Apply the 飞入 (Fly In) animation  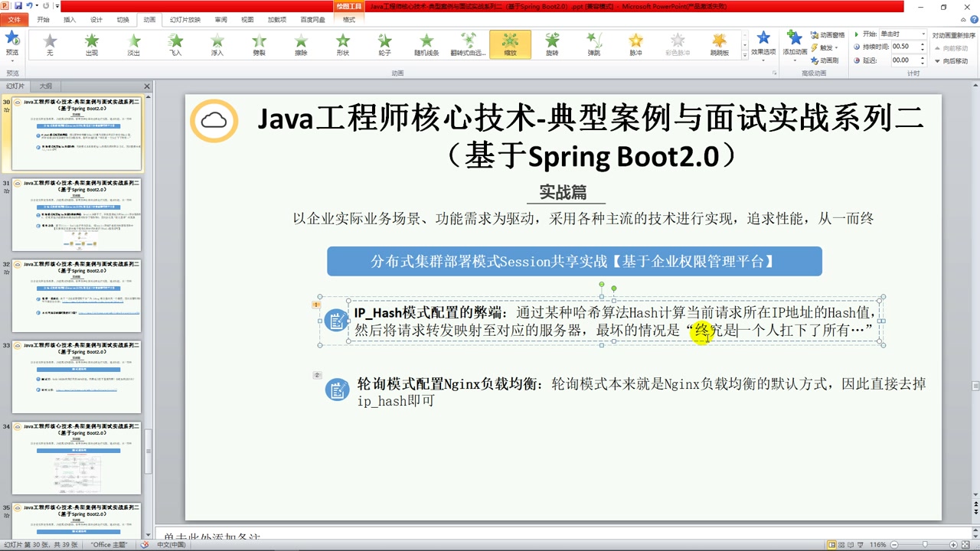[175, 44]
